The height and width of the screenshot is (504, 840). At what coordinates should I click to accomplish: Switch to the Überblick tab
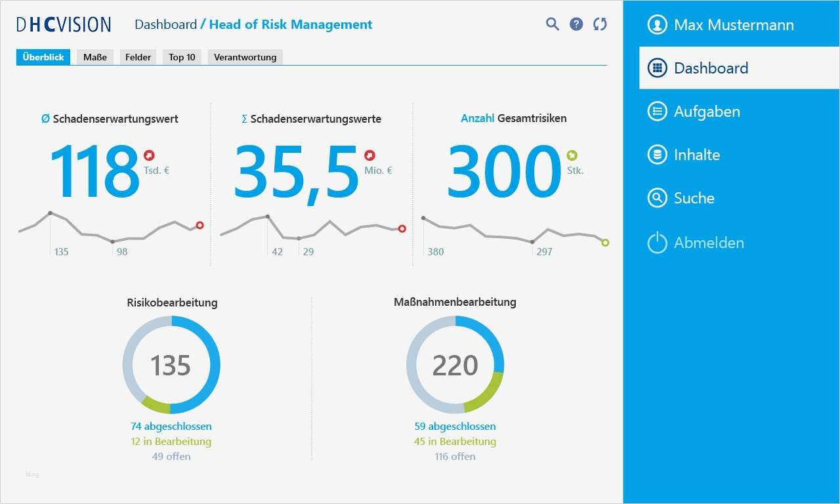pos(43,57)
